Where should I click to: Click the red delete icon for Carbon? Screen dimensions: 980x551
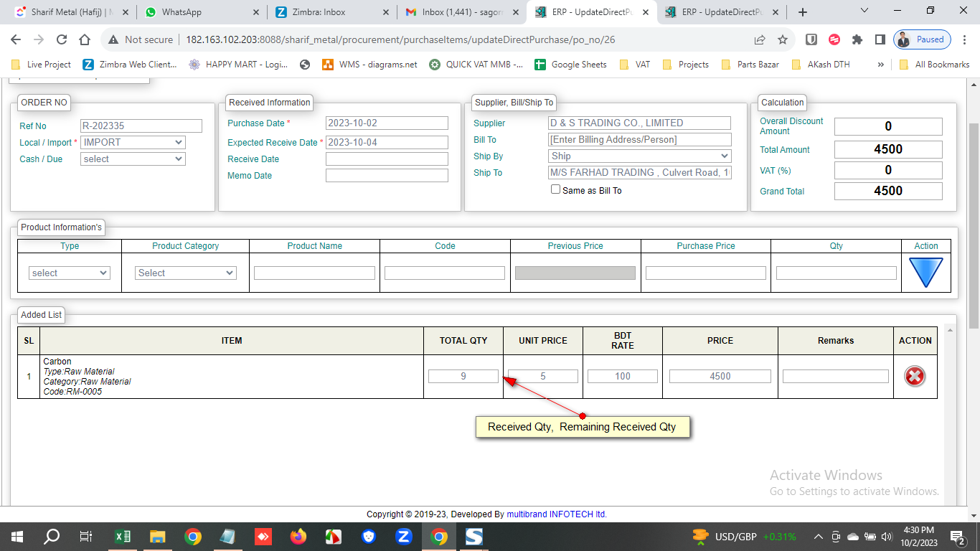(x=915, y=376)
